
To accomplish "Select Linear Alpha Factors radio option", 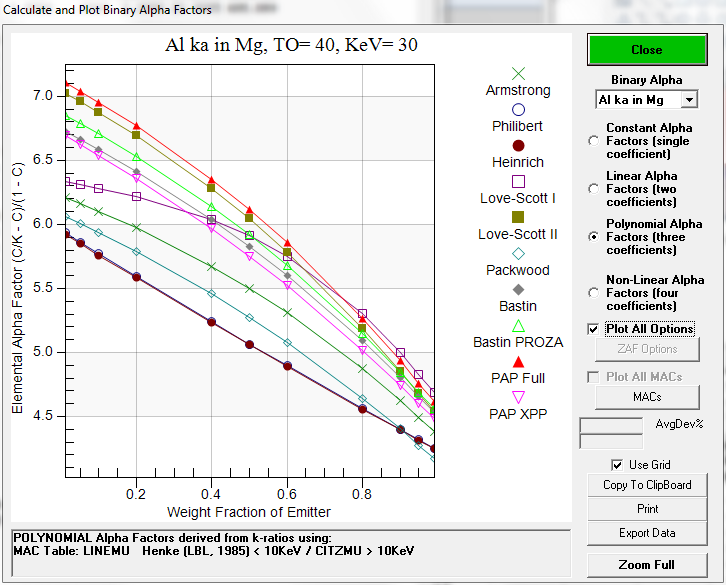I will [594, 189].
